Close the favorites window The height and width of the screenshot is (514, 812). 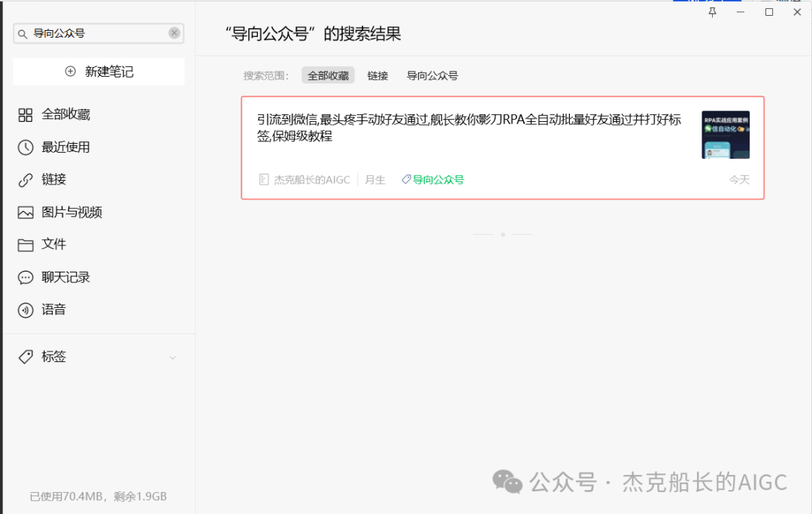(x=797, y=13)
